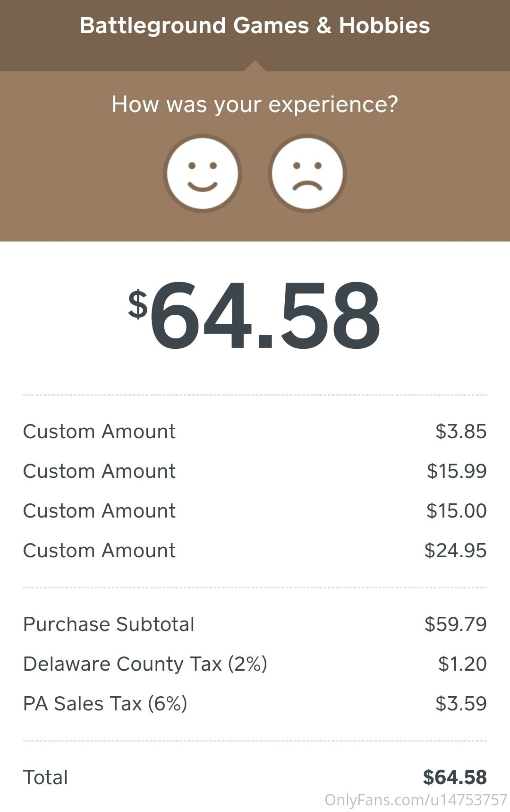Click the Total row label
Image resolution: width=510 pixels, height=812 pixels.
point(45,777)
